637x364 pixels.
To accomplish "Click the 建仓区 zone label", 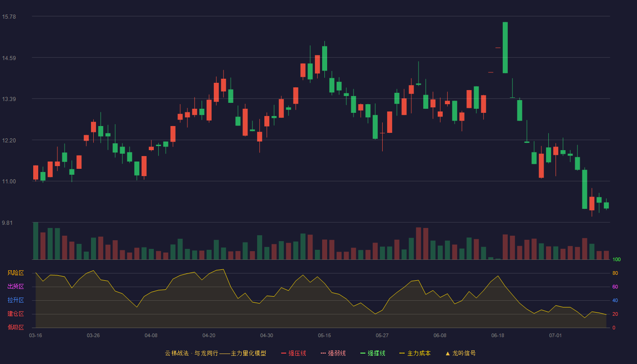I will (x=15, y=314).
